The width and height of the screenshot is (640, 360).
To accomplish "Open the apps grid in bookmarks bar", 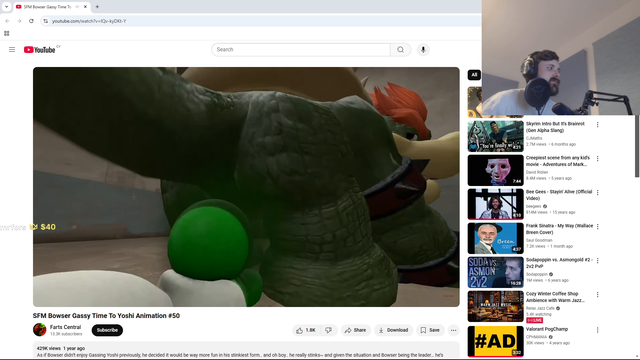I will [x=7, y=33].
